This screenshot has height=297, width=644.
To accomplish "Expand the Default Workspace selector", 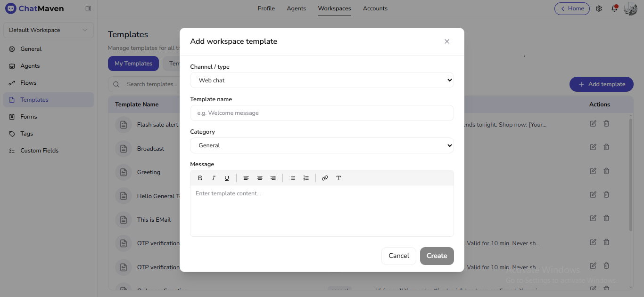I will click(x=48, y=30).
